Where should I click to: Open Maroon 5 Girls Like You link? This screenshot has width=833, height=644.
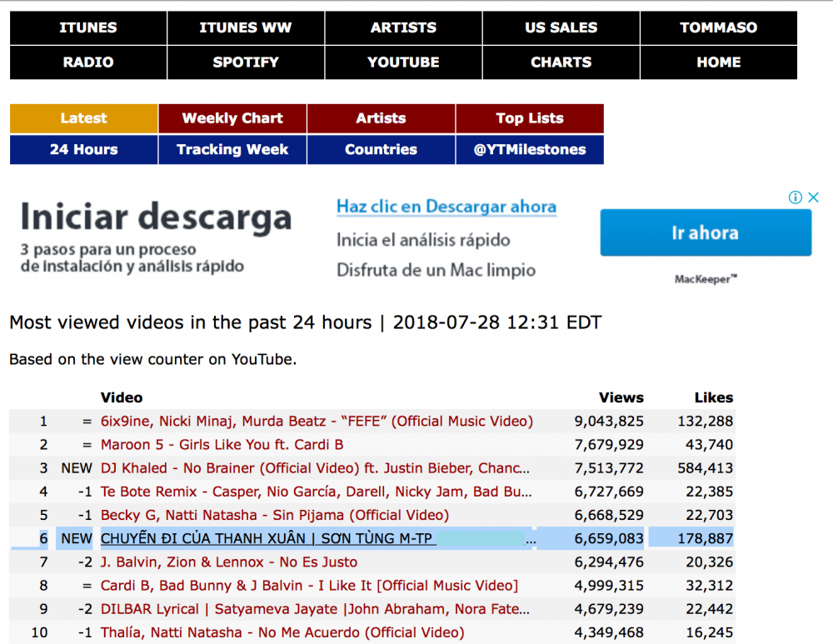pyautogui.click(x=222, y=445)
